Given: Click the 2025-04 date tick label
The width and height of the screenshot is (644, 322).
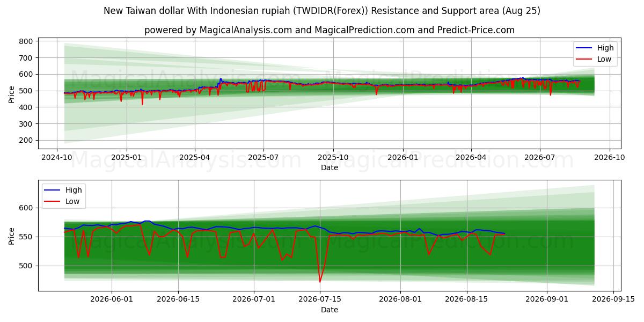Looking at the screenshot, I should pos(194,157).
